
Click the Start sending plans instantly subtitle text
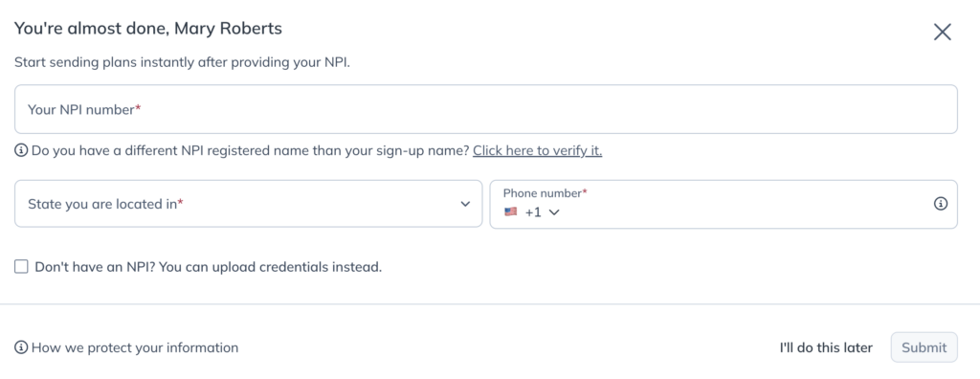coord(182,62)
